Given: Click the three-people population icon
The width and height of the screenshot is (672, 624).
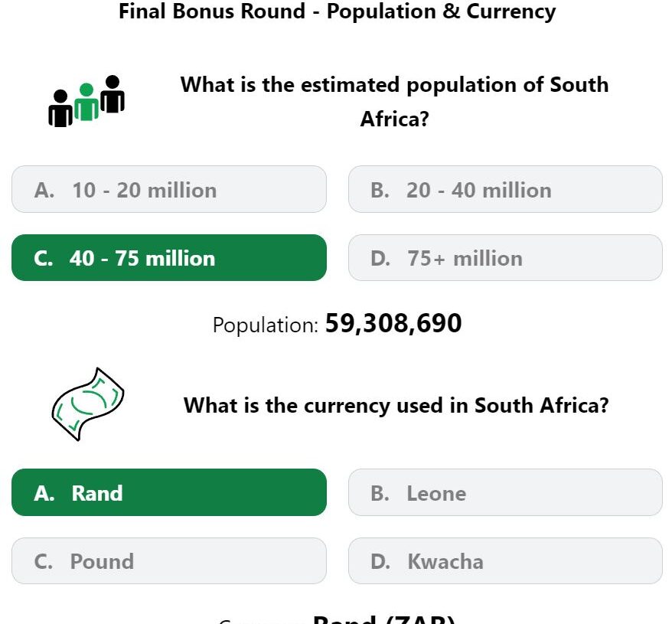Looking at the screenshot, I should coord(86,101).
